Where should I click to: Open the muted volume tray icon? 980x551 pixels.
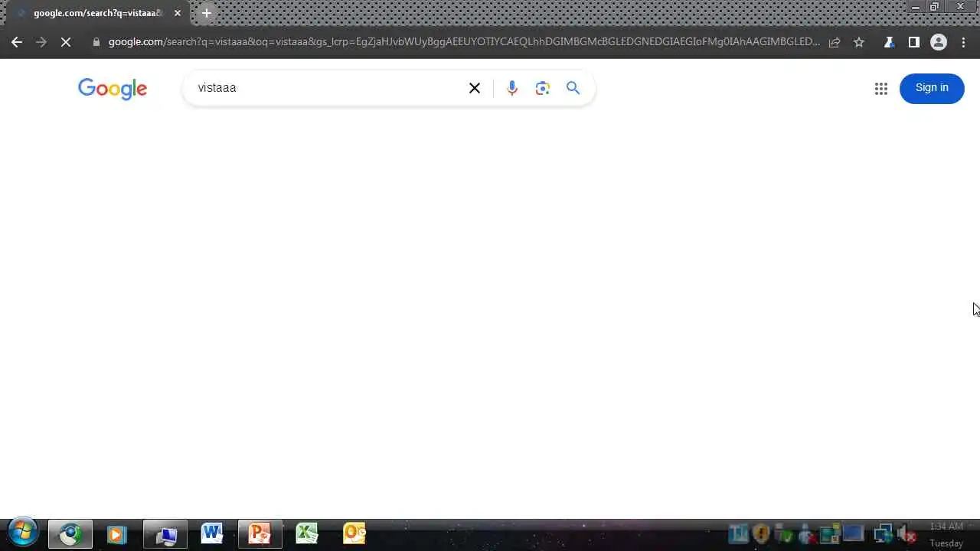906,534
